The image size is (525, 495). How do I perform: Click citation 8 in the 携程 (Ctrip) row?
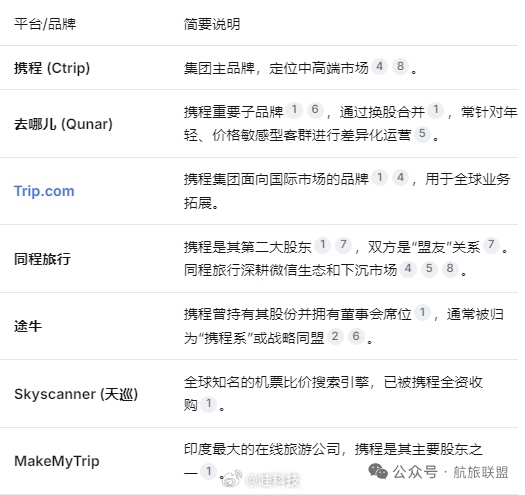[400, 66]
